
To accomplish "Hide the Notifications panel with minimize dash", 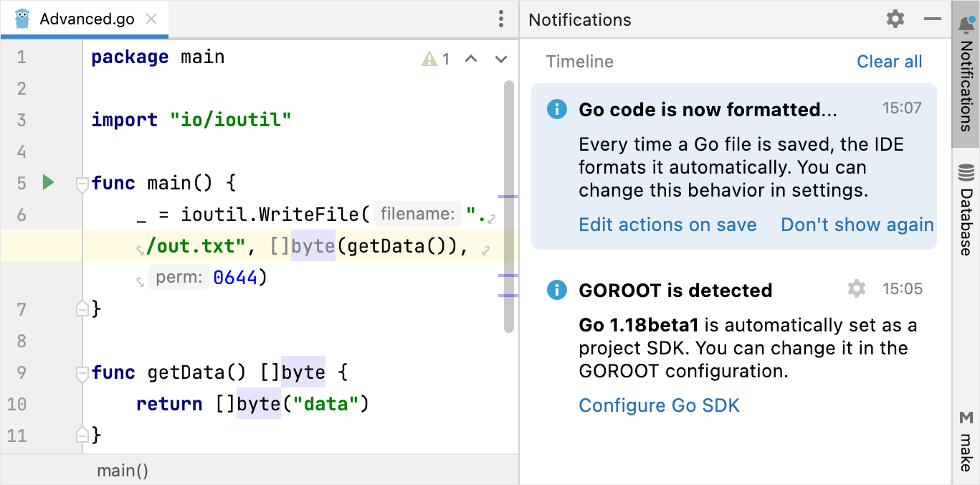I will [932, 19].
